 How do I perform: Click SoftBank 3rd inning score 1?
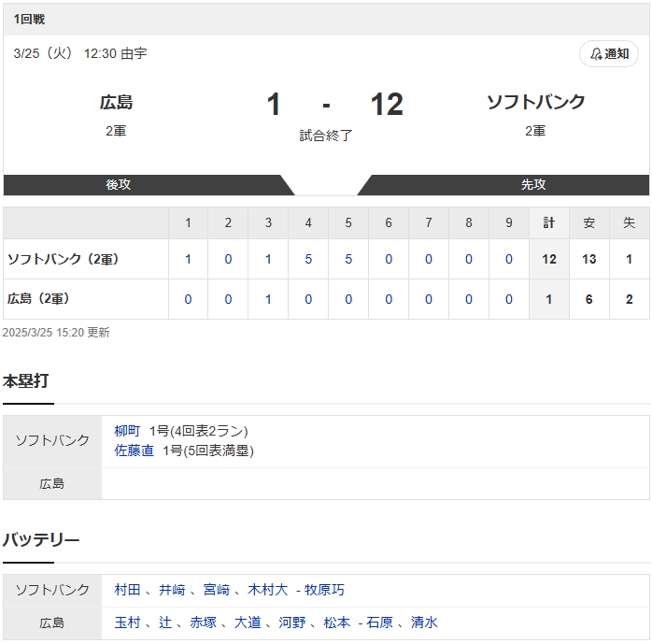268,259
